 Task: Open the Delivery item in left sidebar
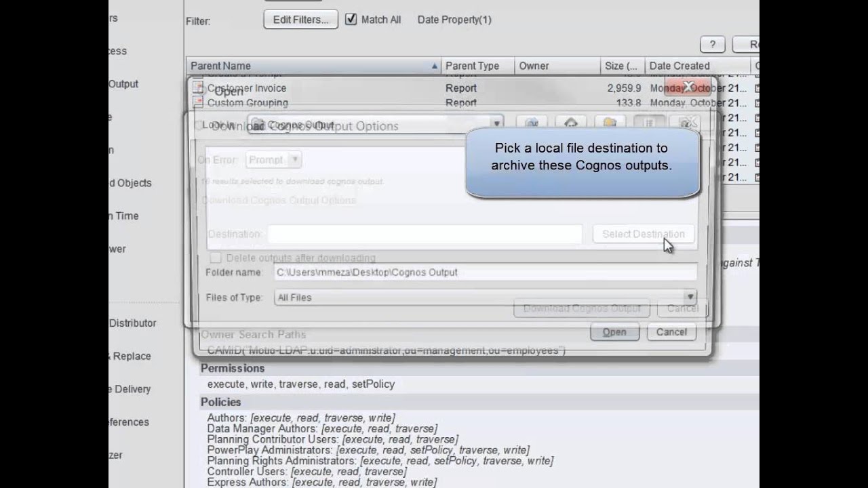click(x=132, y=389)
